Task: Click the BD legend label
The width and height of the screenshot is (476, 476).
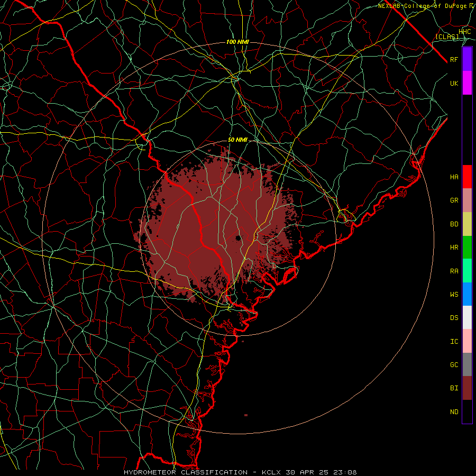Action: [x=454, y=224]
